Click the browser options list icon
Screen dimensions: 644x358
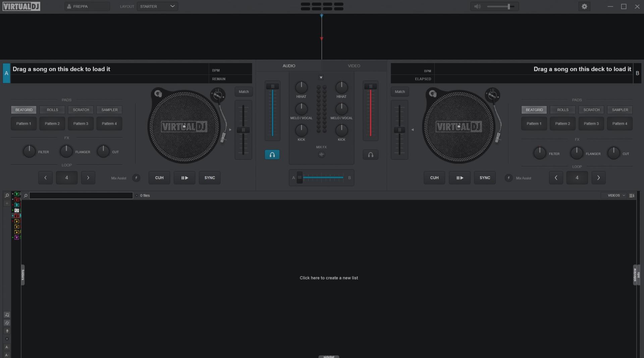coord(632,195)
